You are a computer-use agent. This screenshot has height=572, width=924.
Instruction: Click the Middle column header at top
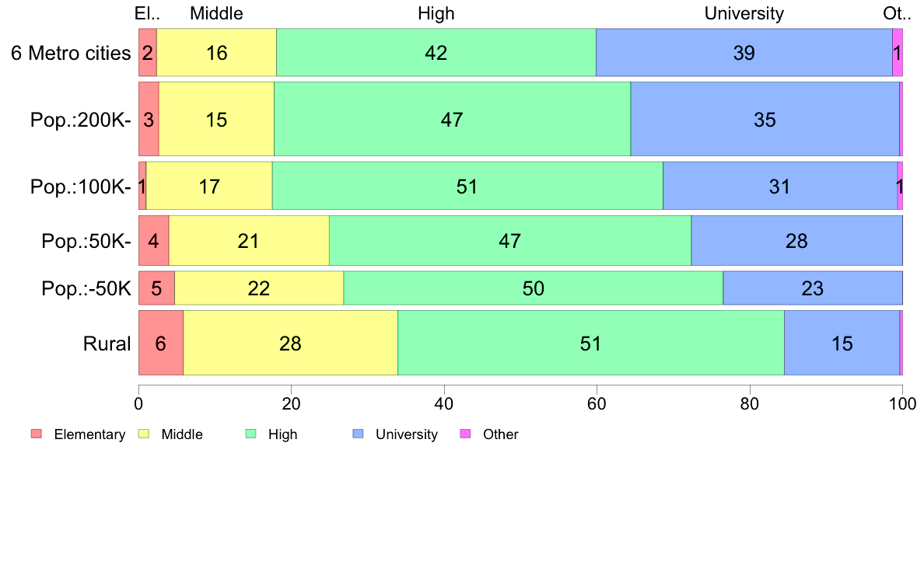(x=216, y=13)
